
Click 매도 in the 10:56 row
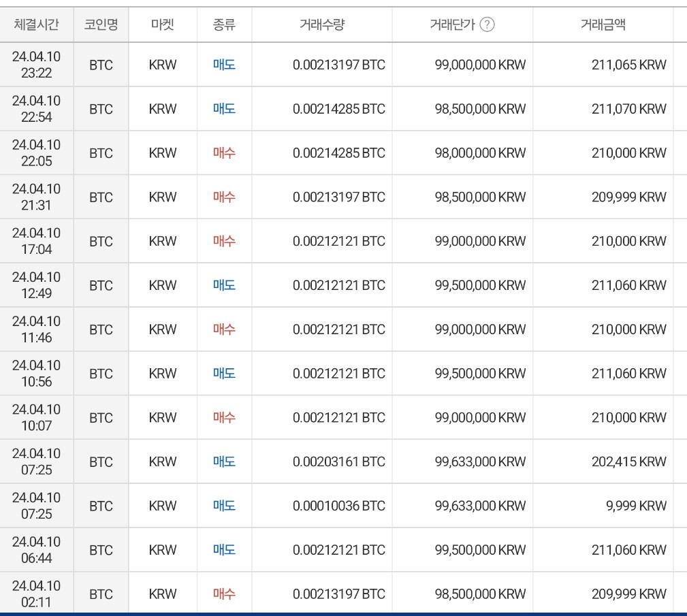pyautogui.click(x=224, y=373)
